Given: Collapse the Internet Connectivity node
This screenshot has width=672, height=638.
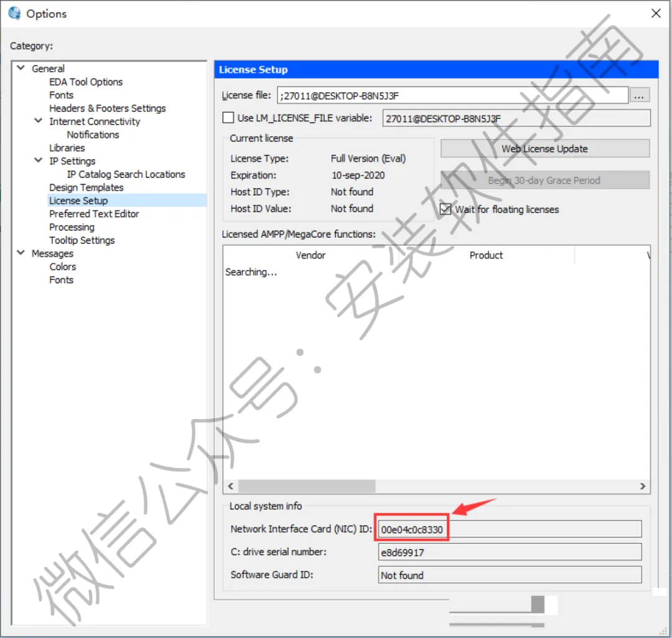Looking at the screenshot, I should tap(38, 121).
